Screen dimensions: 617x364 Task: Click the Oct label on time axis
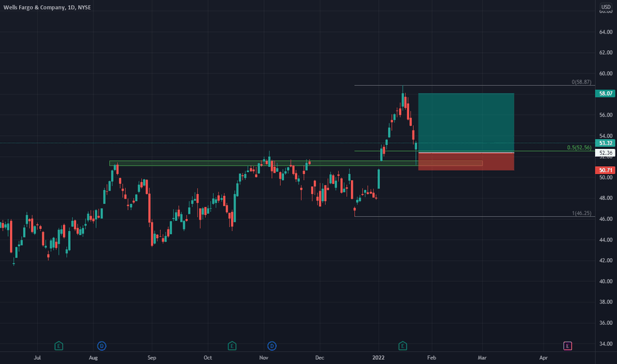[208, 357]
